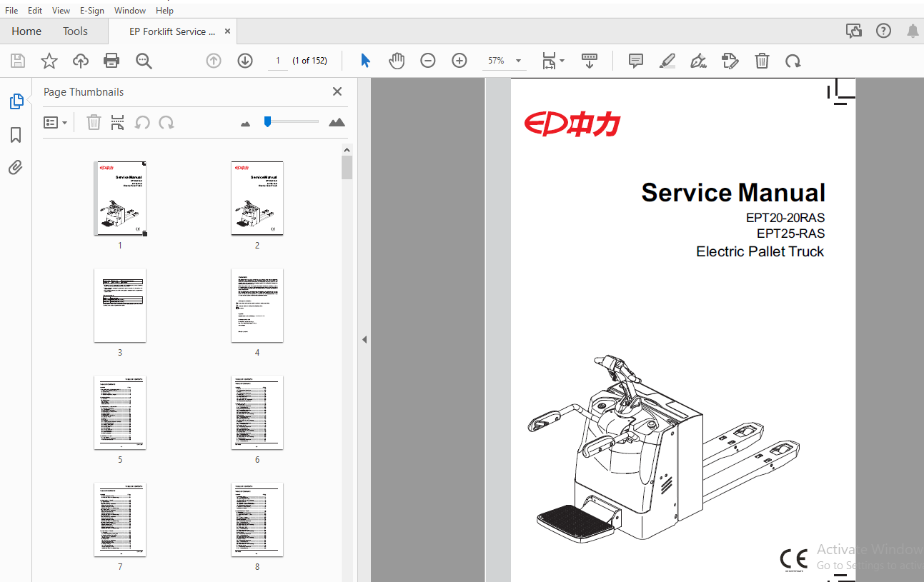Open the Help menu
The height and width of the screenshot is (582, 924).
tap(164, 11)
